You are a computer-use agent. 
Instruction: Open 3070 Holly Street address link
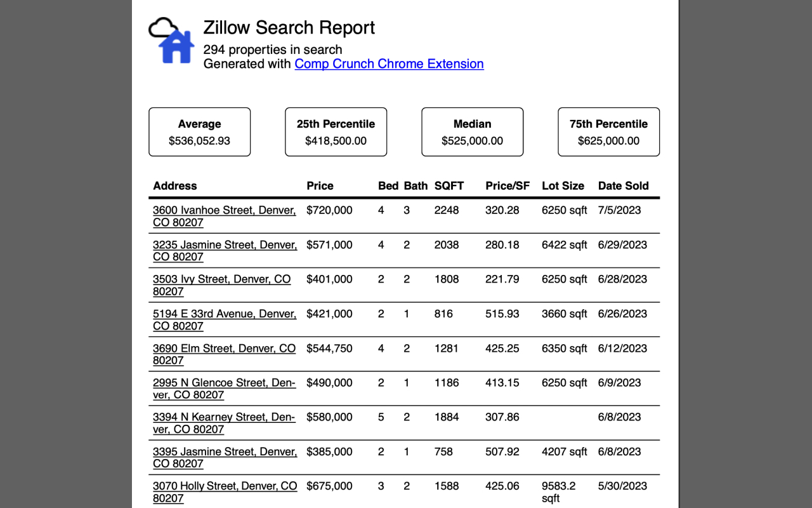pyautogui.click(x=225, y=492)
